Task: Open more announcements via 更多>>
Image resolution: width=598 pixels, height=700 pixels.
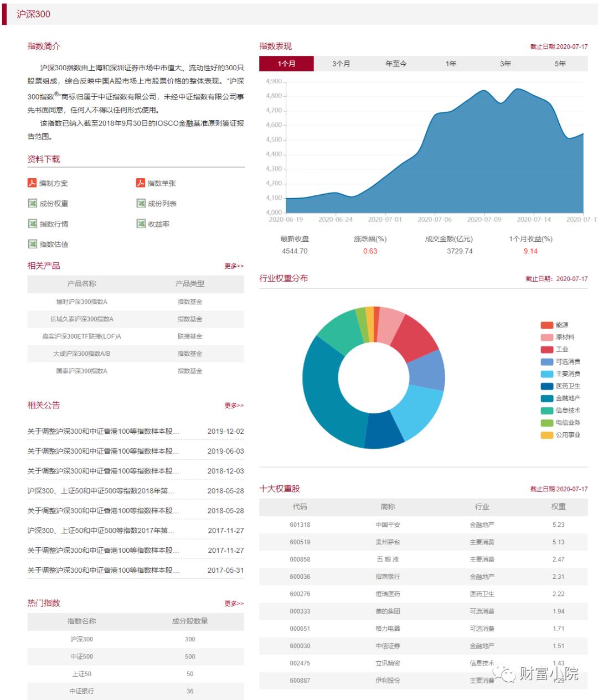Action: point(234,405)
